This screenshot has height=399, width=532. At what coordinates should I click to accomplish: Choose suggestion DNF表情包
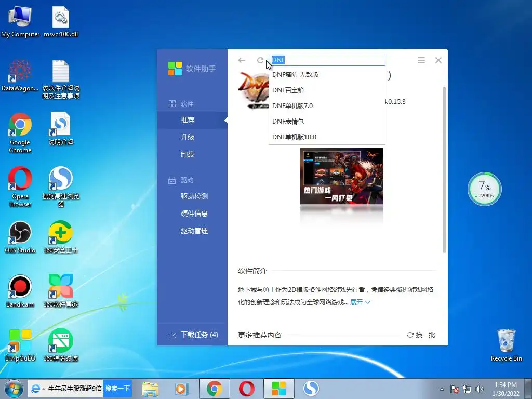327,122
